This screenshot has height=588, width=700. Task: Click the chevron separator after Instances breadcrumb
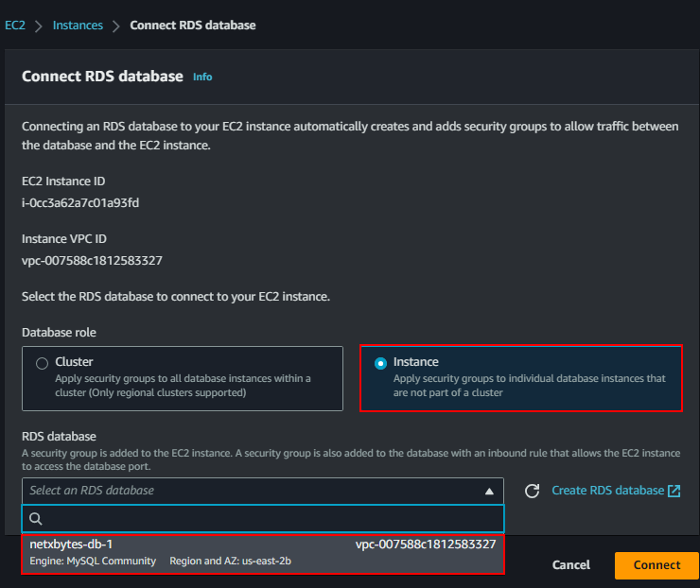click(116, 26)
